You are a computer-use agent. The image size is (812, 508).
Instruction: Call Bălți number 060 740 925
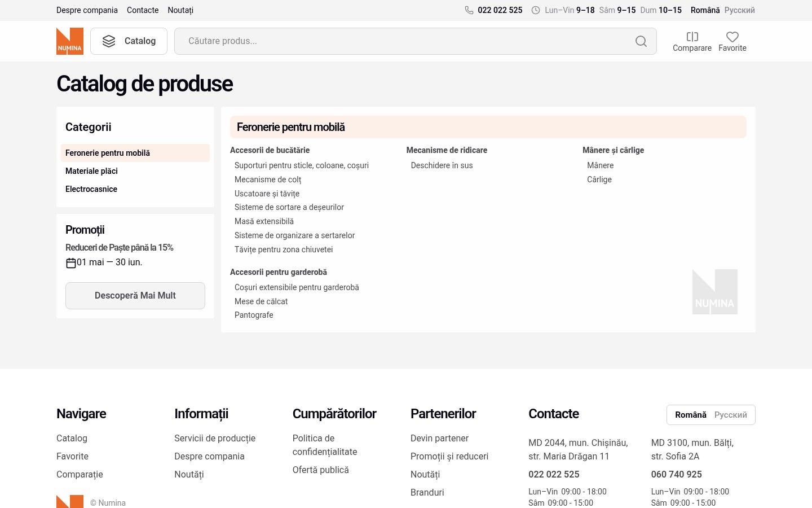pos(677,474)
